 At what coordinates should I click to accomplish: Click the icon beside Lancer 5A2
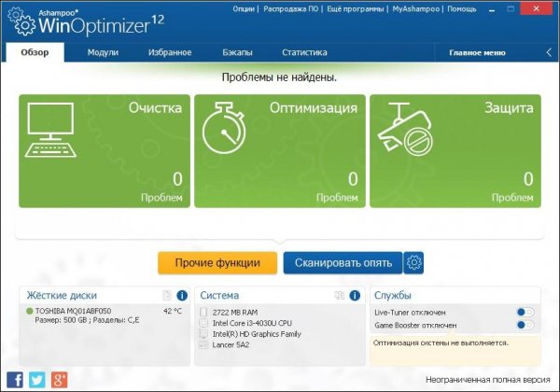pos(203,345)
